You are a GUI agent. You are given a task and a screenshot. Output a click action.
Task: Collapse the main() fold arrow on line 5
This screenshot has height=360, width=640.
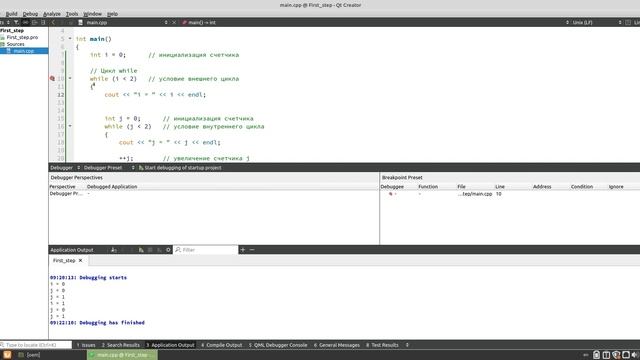click(70, 39)
